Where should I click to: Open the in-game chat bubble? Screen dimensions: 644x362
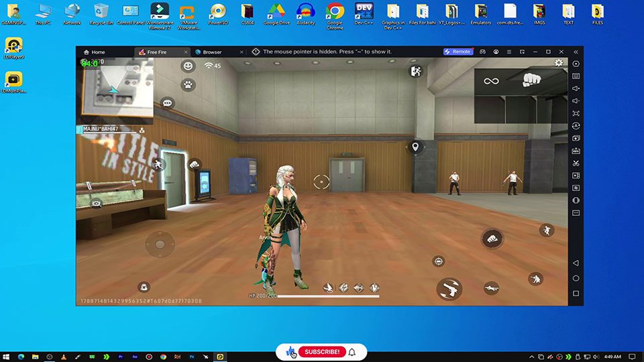[x=167, y=103]
